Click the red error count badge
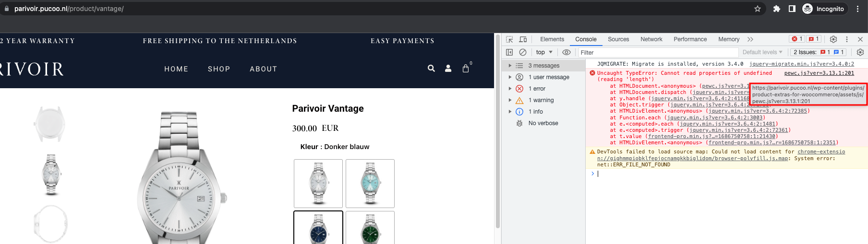Image resolution: width=868 pixels, height=244 pixels. point(797,39)
